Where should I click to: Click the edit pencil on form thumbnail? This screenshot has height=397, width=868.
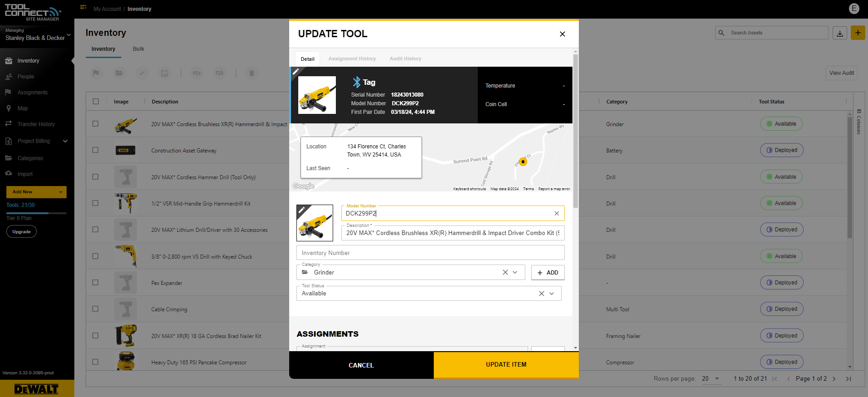click(x=302, y=210)
